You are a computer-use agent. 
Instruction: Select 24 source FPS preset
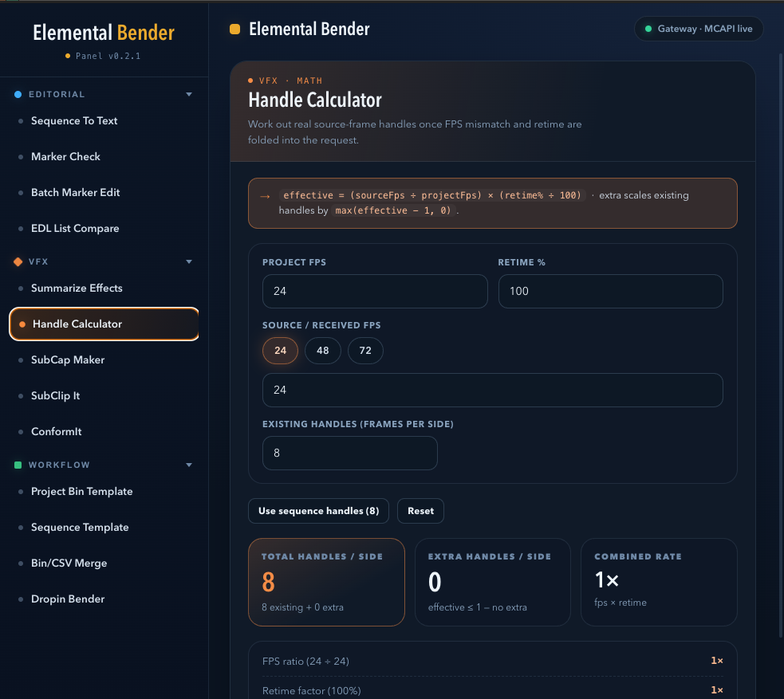(x=280, y=351)
